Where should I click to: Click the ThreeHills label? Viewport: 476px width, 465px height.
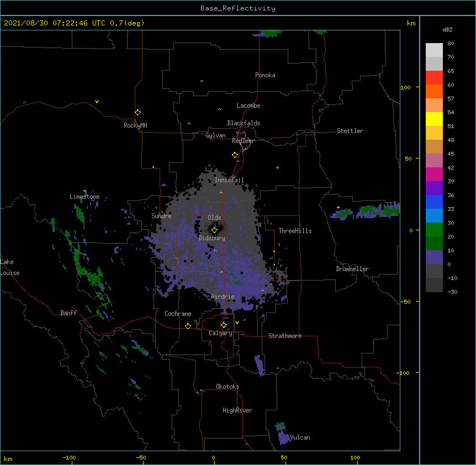(x=295, y=231)
